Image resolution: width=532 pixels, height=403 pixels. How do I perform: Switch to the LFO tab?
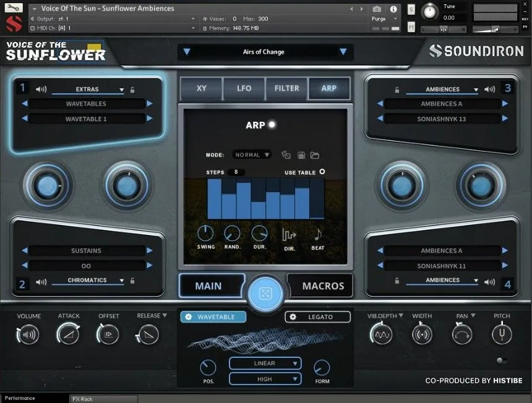244,88
